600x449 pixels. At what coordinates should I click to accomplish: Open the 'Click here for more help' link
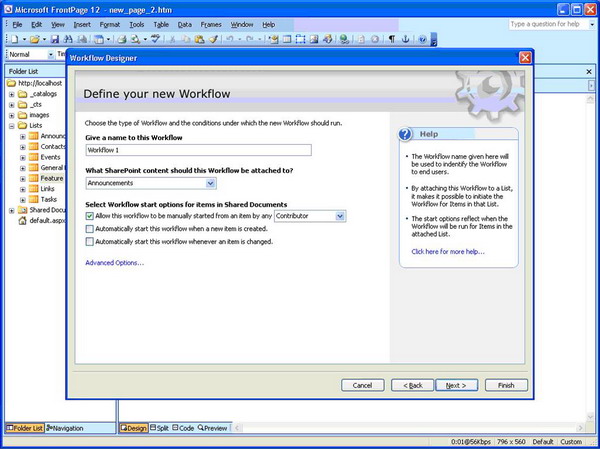448,252
